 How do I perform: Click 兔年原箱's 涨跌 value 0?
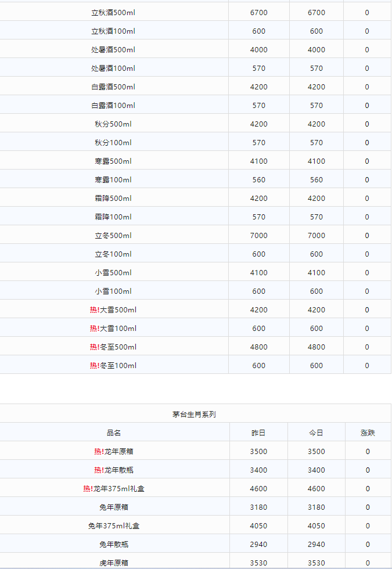[x=368, y=507]
